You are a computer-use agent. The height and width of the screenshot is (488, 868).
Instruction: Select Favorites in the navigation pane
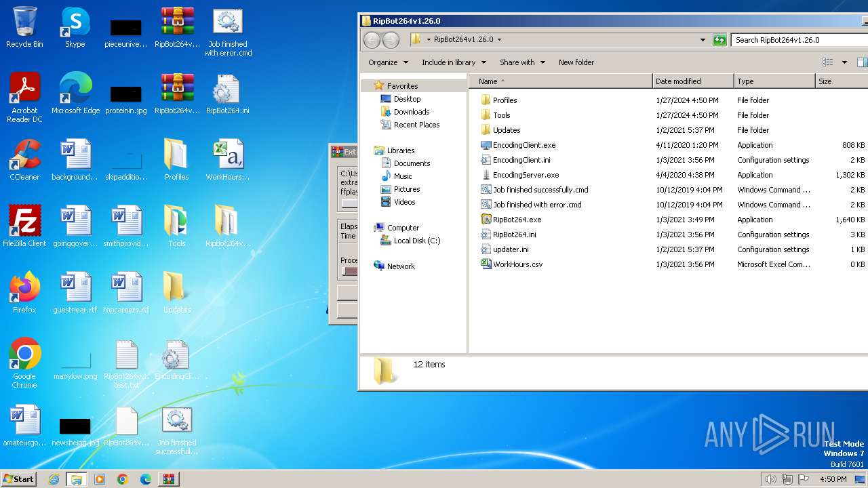(402, 86)
